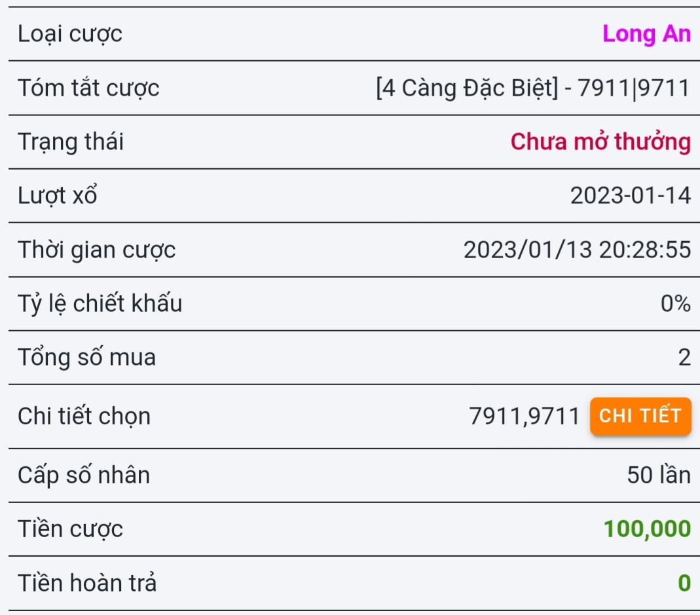Click the Tổng số mua label
This screenshot has height=615, width=700.
(x=87, y=358)
